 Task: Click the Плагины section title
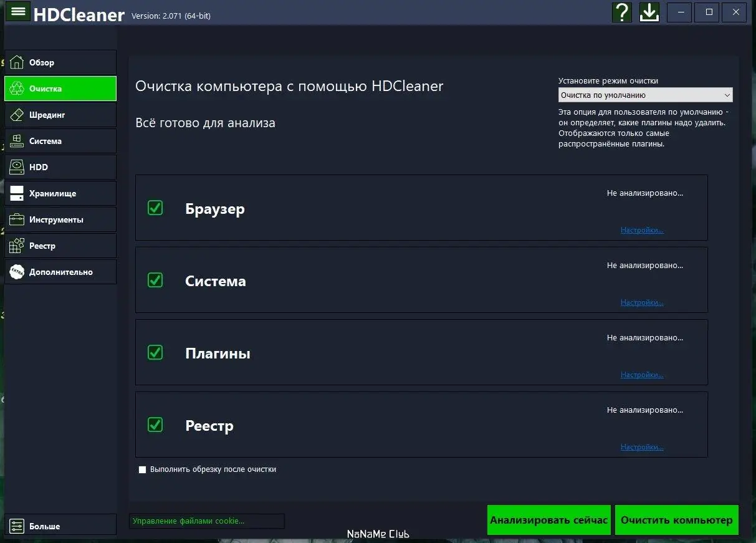tap(218, 353)
